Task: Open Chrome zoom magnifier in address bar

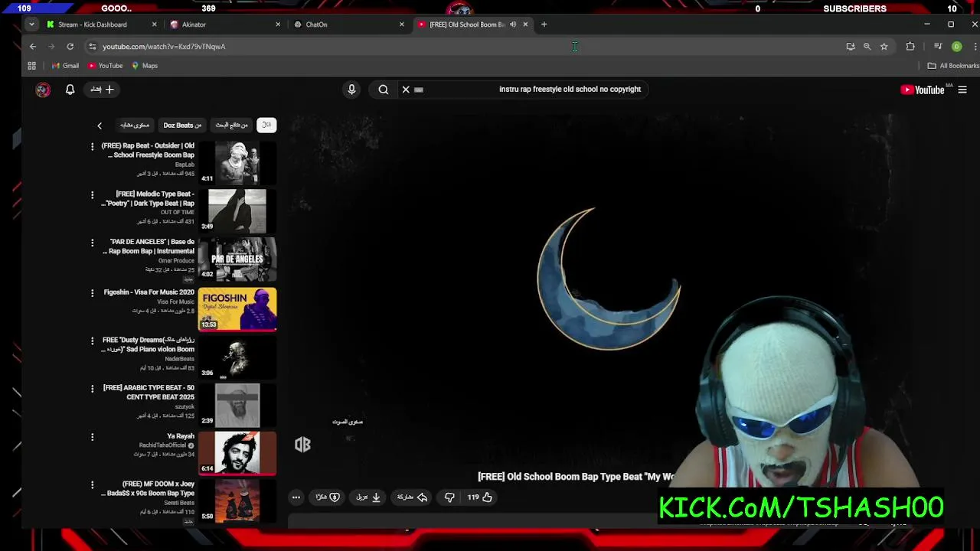Action: coord(867,47)
